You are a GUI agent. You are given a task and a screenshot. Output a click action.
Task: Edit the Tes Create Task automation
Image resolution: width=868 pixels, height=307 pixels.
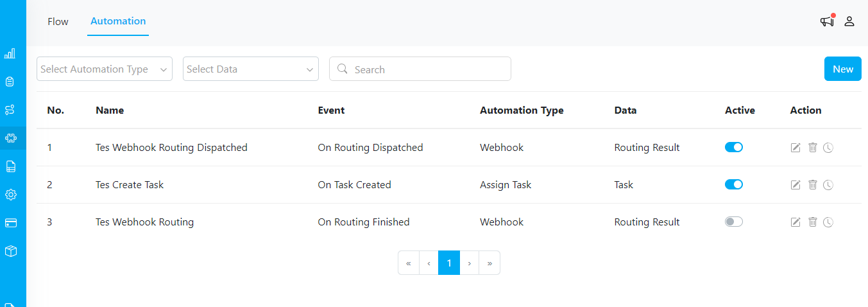pyautogui.click(x=796, y=185)
